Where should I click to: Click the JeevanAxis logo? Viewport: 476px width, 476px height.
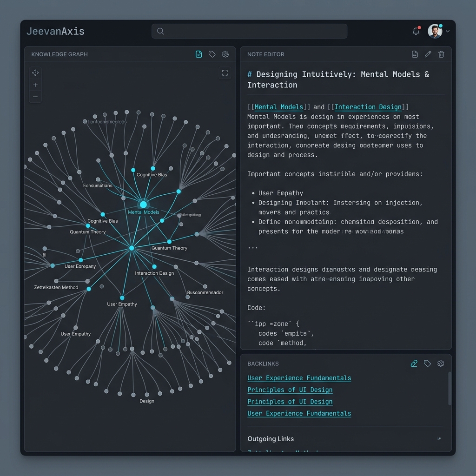click(55, 31)
